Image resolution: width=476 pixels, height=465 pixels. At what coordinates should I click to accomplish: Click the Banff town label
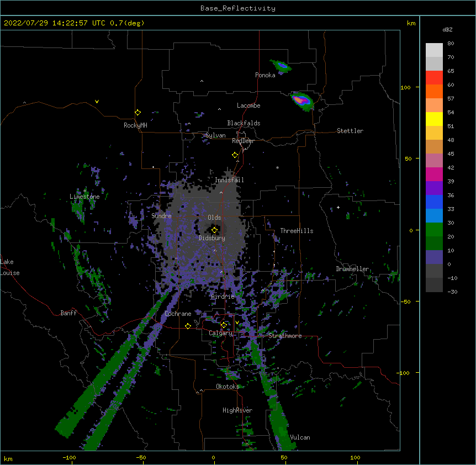click(68, 313)
